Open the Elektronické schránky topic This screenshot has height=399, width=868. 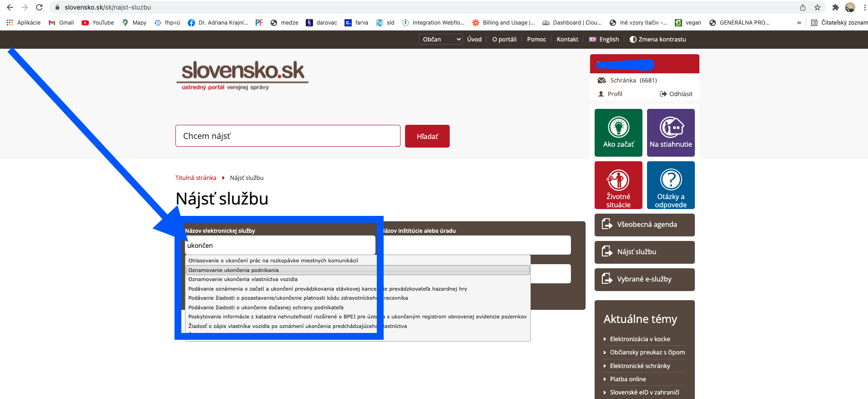640,366
